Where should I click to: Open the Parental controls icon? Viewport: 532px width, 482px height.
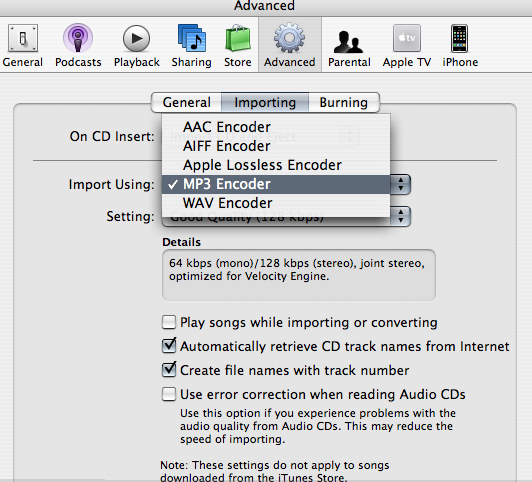(348, 41)
